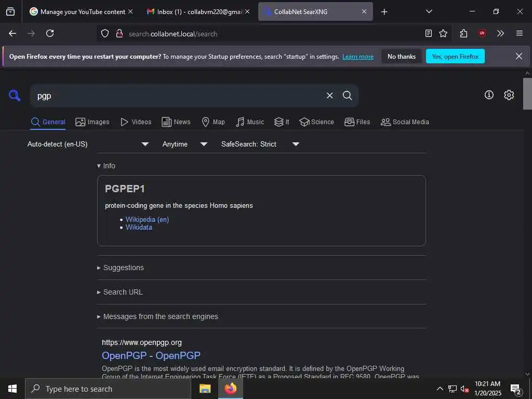Click the page vertical scrollbar thumb
This screenshot has height=399, width=532.
[527, 94]
